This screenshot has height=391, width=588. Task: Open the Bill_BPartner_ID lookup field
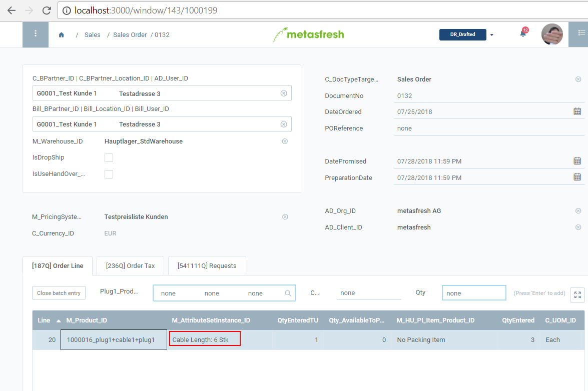click(x=162, y=124)
